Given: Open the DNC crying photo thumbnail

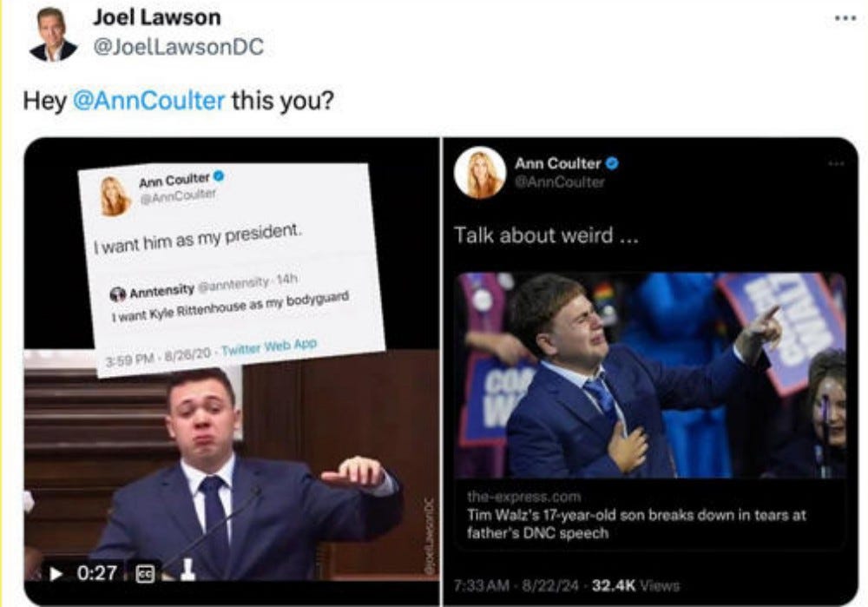Looking at the screenshot, I should click(650, 375).
